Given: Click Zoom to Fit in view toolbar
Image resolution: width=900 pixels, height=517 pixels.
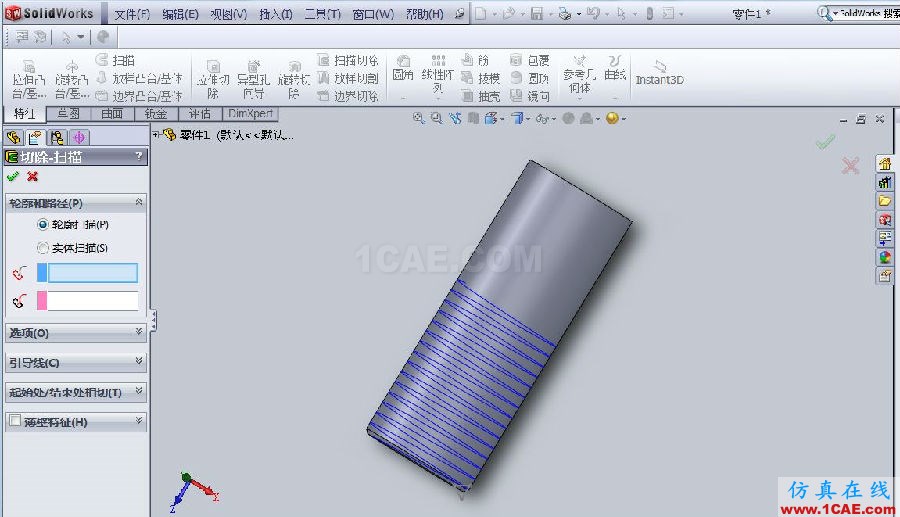Looking at the screenshot, I should coord(418,118).
